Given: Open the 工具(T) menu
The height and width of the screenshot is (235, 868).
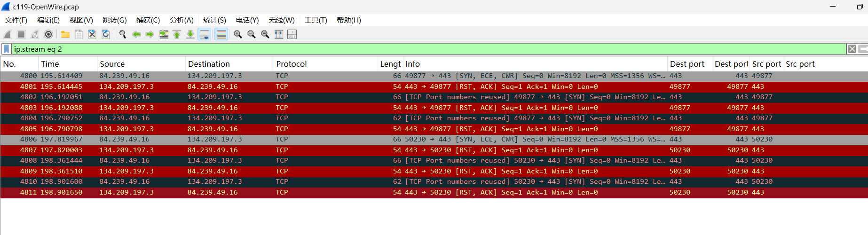Looking at the screenshot, I should 316,20.
